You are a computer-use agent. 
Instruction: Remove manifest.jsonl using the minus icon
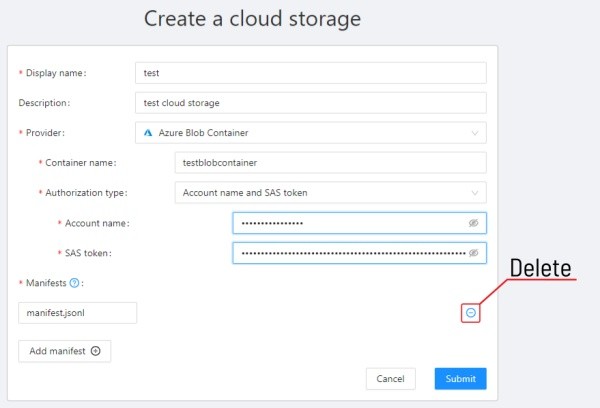click(x=471, y=313)
